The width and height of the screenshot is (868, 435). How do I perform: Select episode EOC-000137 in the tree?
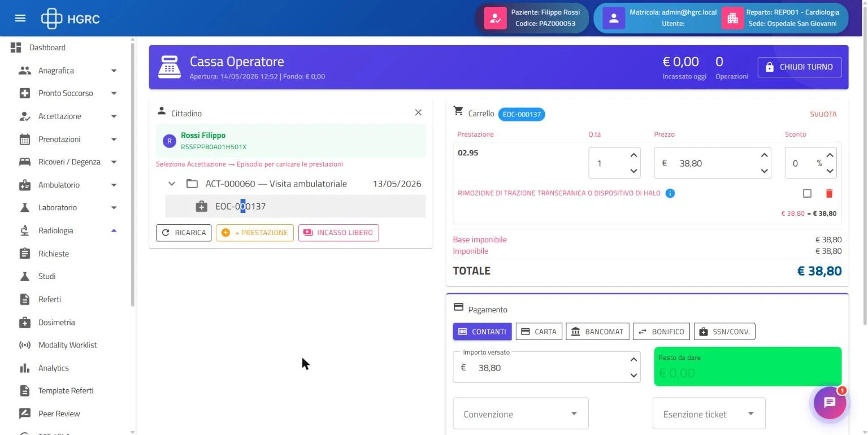pyautogui.click(x=296, y=206)
